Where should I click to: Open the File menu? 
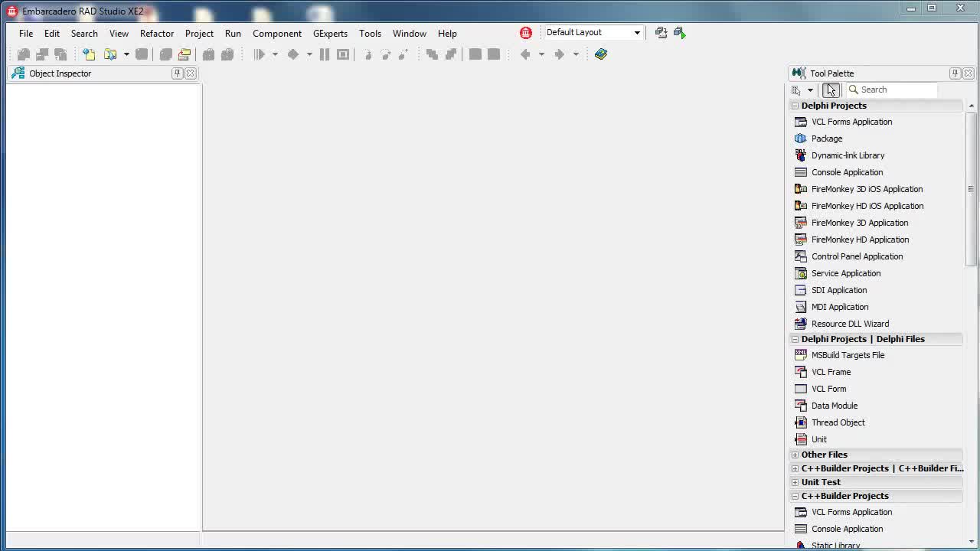pyautogui.click(x=26, y=34)
